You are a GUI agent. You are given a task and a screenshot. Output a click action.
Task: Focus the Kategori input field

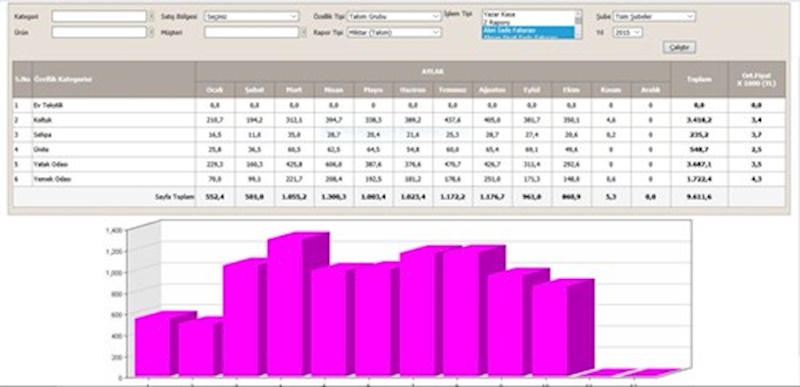(x=99, y=17)
